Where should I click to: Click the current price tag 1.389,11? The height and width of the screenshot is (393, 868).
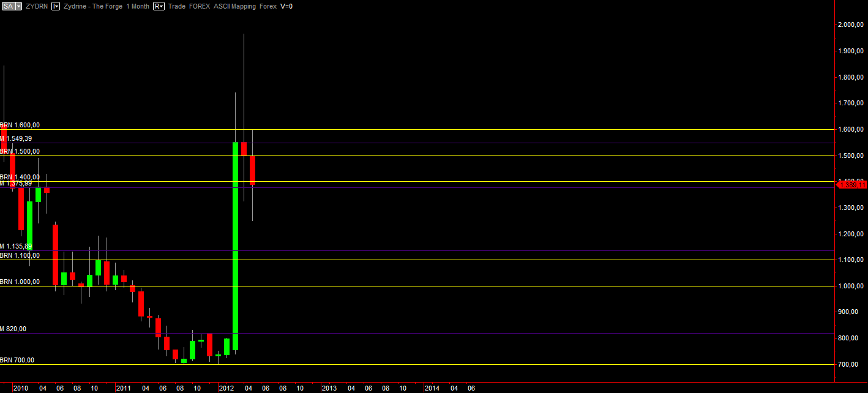pos(851,184)
